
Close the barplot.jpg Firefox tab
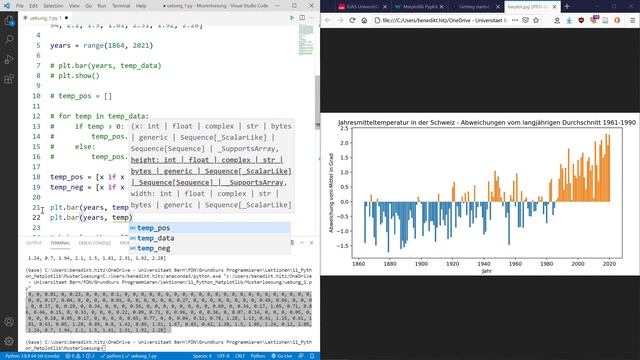(x=554, y=7)
